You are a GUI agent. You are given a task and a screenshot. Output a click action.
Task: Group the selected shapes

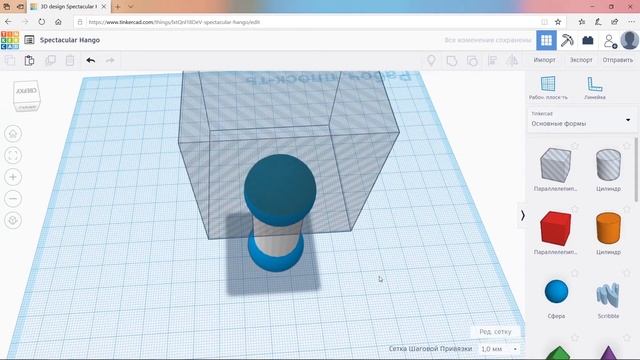click(x=451, y=61)
